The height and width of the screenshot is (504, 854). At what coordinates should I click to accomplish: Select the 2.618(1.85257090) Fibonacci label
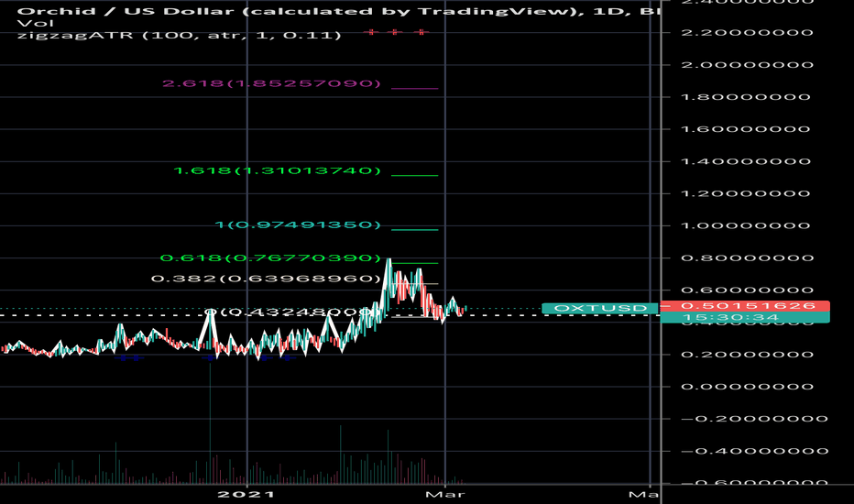click(x=271, y=84)
